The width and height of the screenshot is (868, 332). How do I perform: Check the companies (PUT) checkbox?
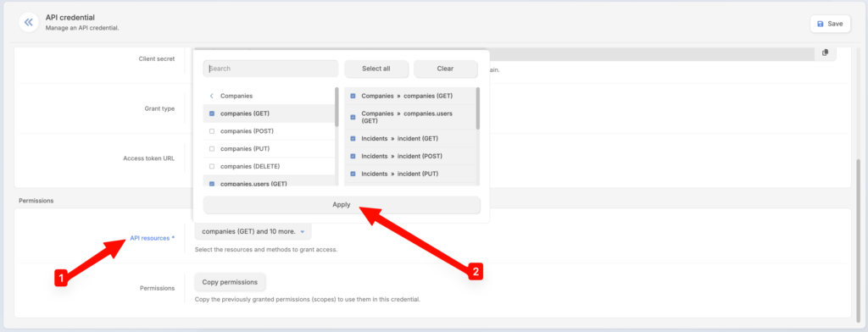point(212,149)
